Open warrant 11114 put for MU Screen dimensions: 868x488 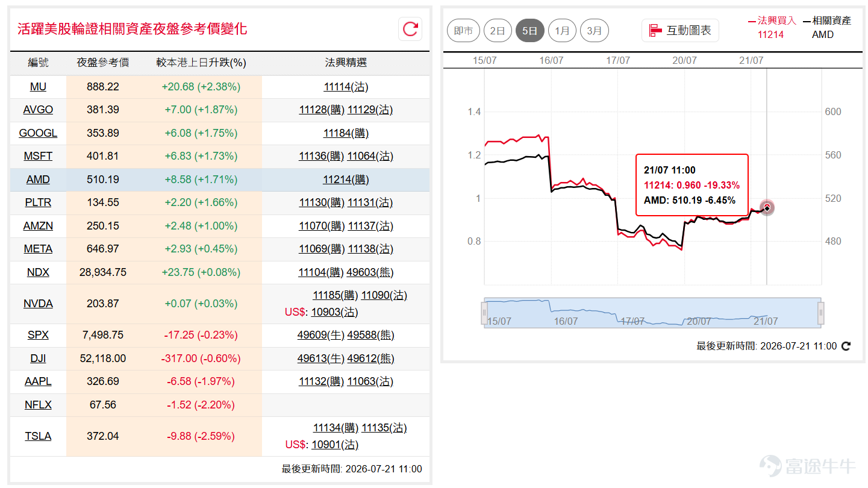tap(346, 87)
